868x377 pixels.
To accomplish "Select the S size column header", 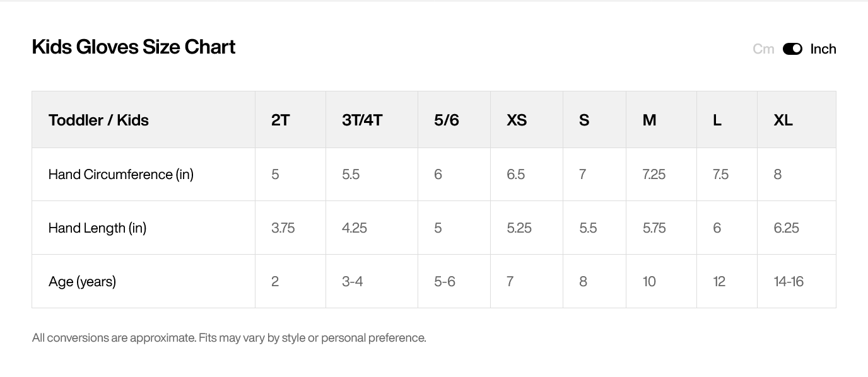I will (x=584, y=120).
